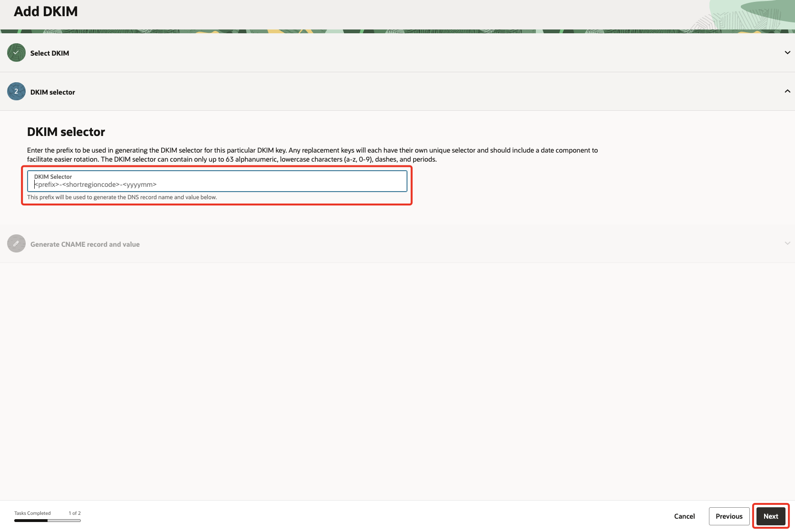Click the green checkmark icon beside Select DKIM
The height and width of the screenshot is (532, 795).
pyautogui.click(x=16, y=52)
